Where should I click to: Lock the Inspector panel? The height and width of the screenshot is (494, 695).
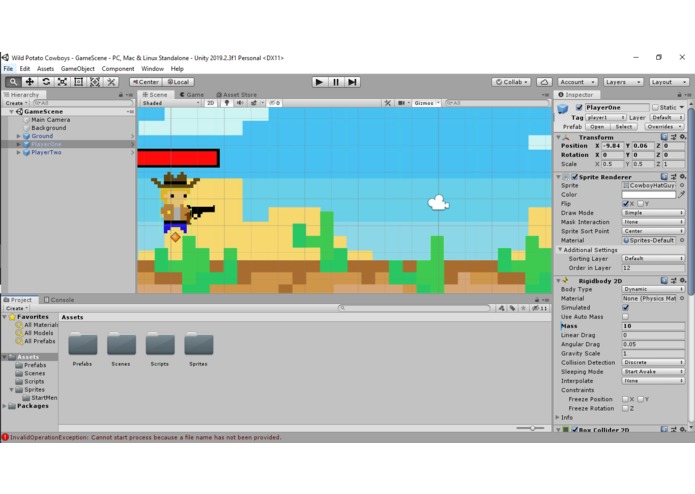[679, 94]
